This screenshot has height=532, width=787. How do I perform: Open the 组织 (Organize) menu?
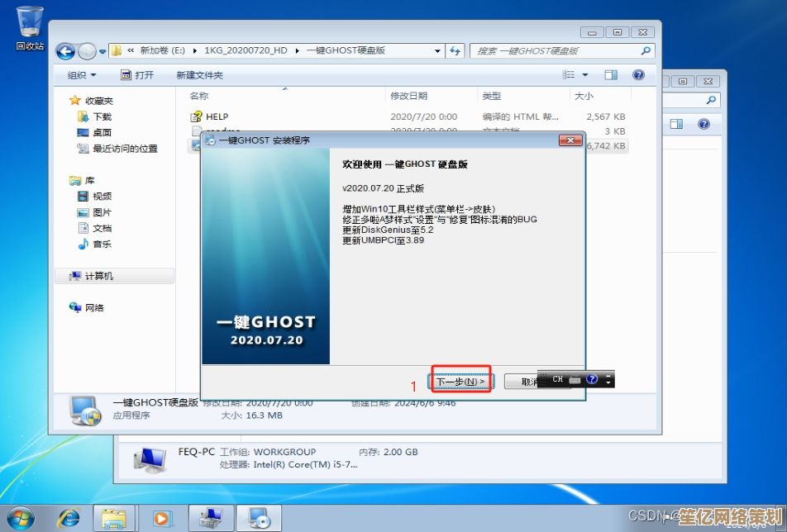[82, 75]
